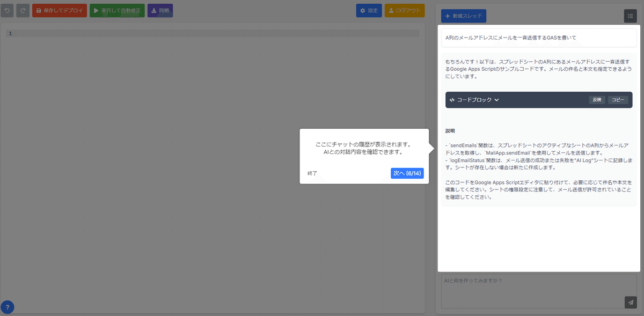Copy the code using コピー
Viewport: 644px width, 316px height.
618,99
